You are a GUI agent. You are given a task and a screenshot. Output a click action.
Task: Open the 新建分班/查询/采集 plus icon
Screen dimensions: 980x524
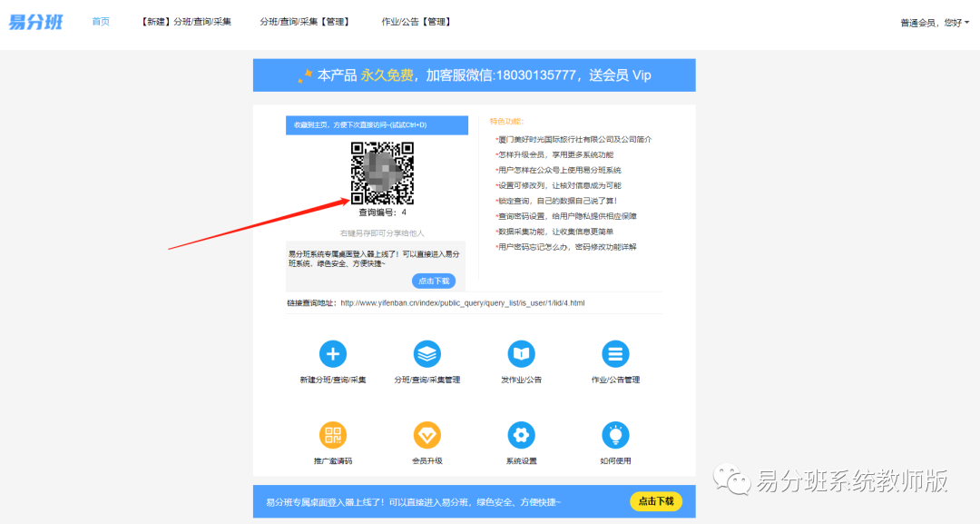tap(332, 354)
